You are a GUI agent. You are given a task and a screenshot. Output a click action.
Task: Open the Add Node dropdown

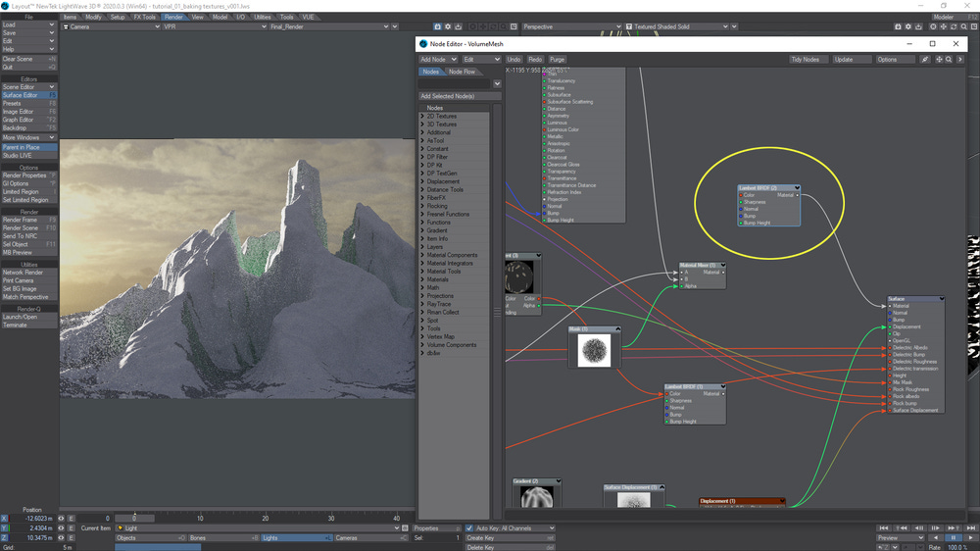tap(438, 60)
